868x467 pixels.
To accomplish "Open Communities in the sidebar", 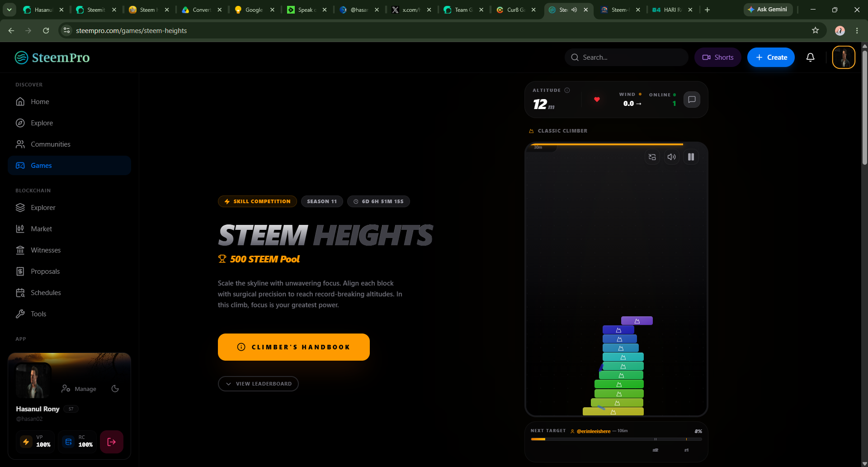I will point(69,144).
